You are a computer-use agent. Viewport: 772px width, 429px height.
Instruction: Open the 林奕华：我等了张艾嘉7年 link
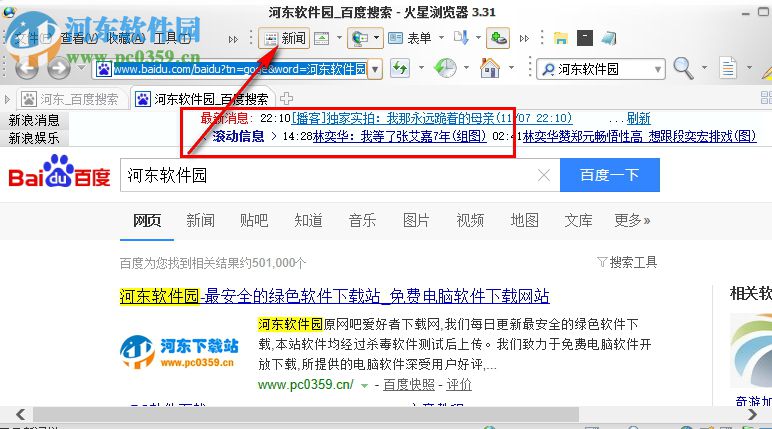point(399,136)
